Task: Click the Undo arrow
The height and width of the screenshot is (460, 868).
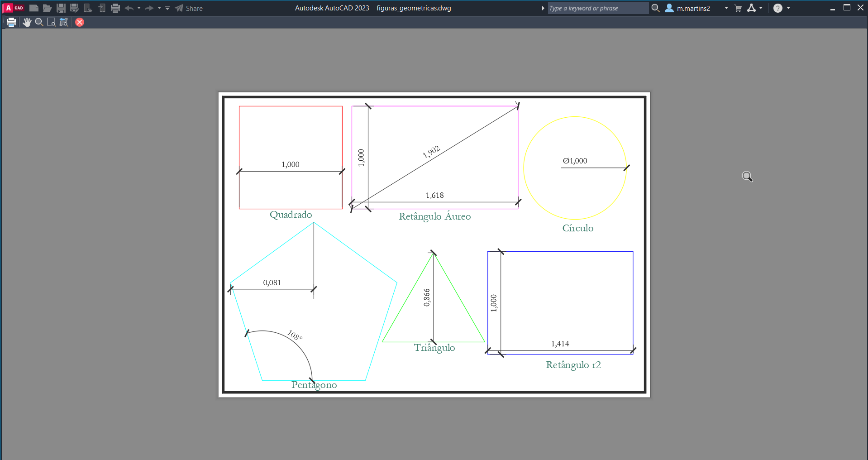Action: 129,8
